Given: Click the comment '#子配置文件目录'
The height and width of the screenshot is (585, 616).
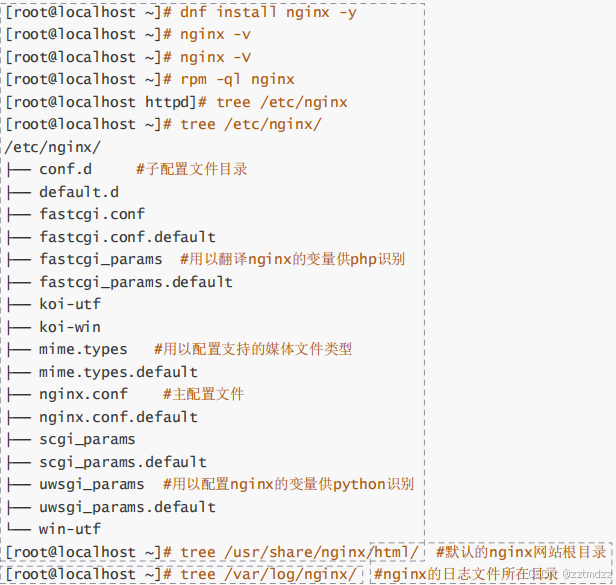Looking at the screenshot, I should (192, 169).
